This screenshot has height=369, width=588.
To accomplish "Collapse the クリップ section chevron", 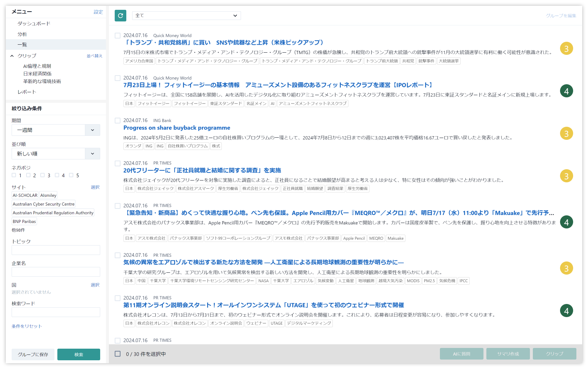I will coord(12,56).
